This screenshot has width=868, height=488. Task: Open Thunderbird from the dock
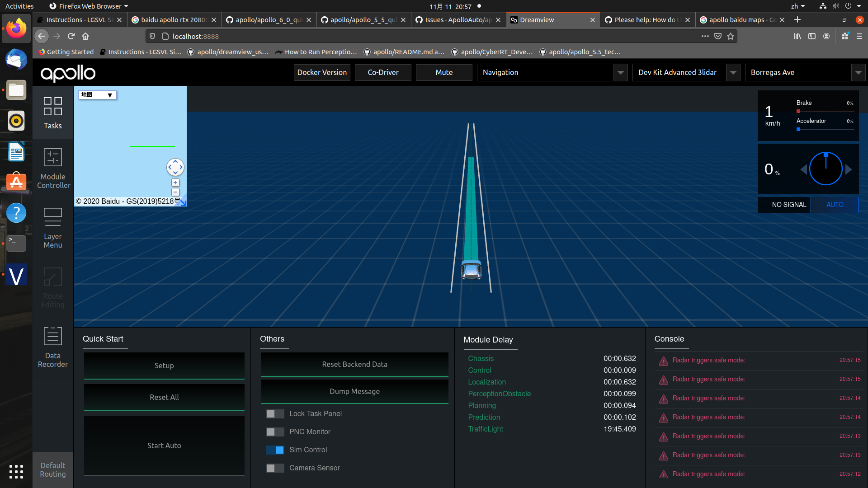16,59
